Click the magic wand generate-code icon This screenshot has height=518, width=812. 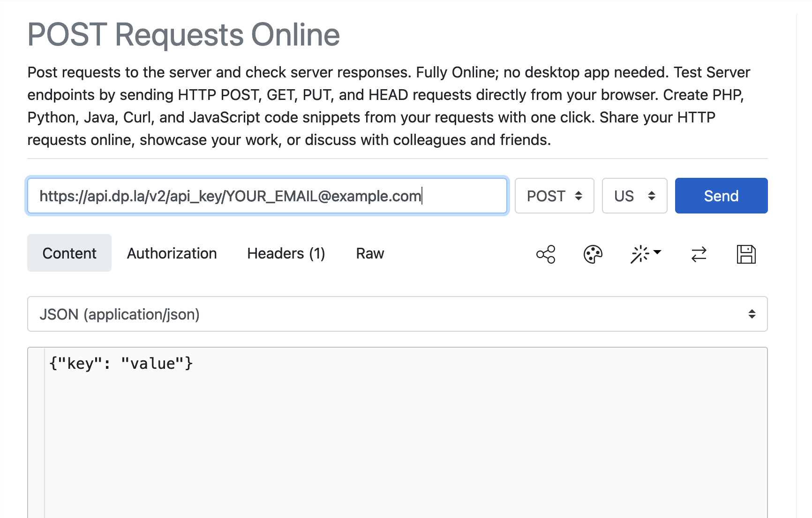coord(639,254)
